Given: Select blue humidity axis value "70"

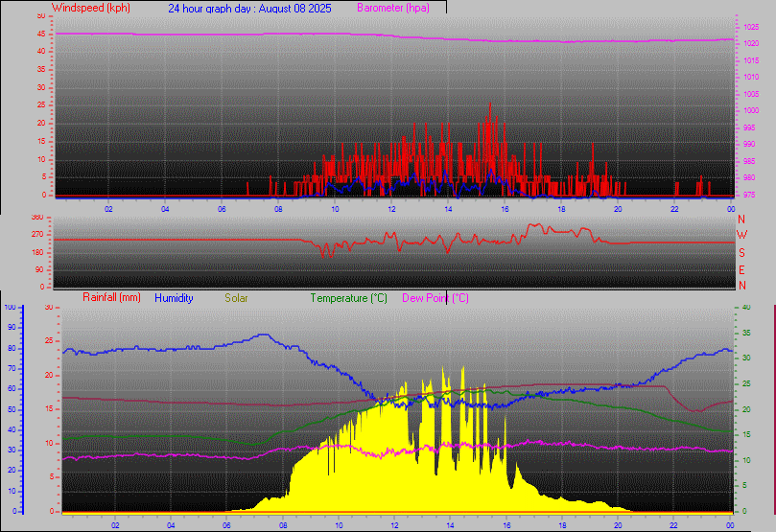Looking at the screenshot, I should [x=12, y=368].
